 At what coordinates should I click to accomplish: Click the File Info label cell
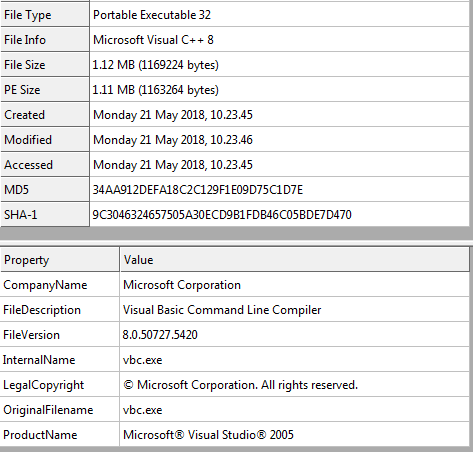45,40
